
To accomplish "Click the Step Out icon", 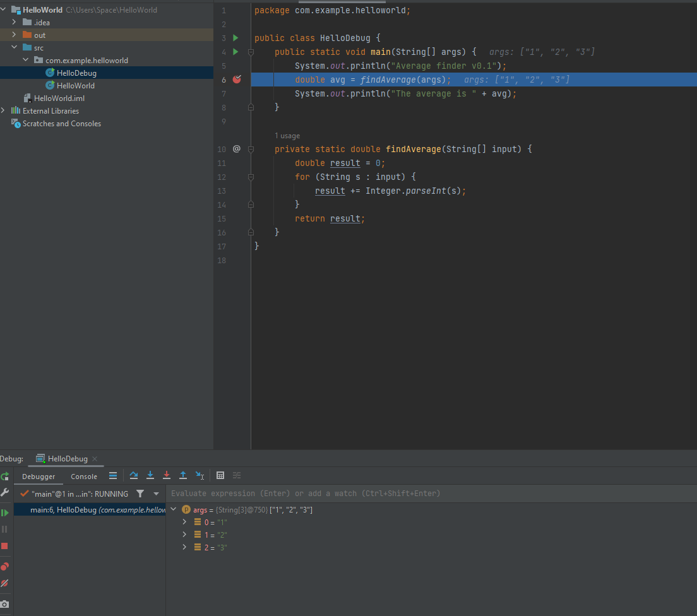I will click(x=182, y=475).
